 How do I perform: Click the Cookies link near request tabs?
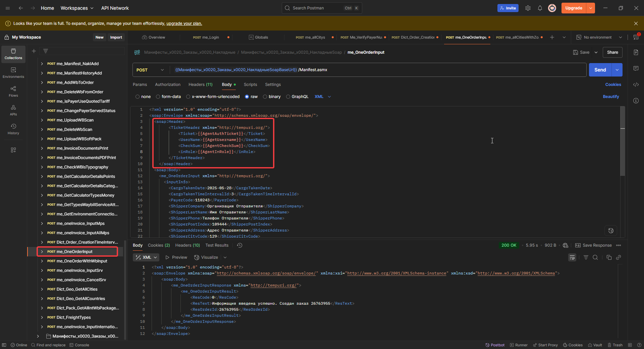tap(613, 85)
